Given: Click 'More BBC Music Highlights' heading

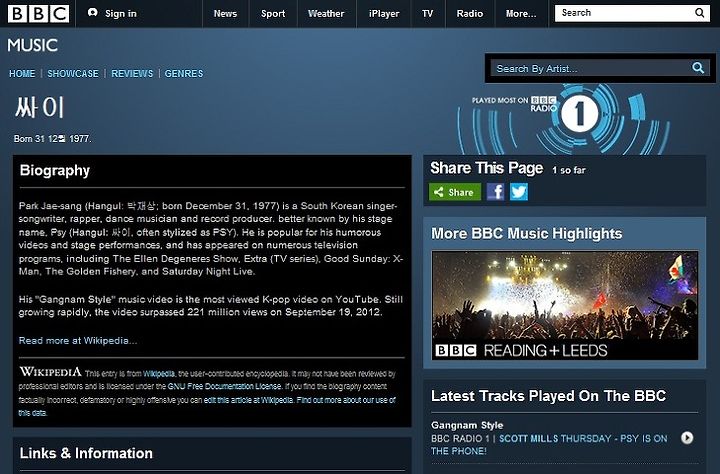Looking at the screenshot, I should point(527,233).
